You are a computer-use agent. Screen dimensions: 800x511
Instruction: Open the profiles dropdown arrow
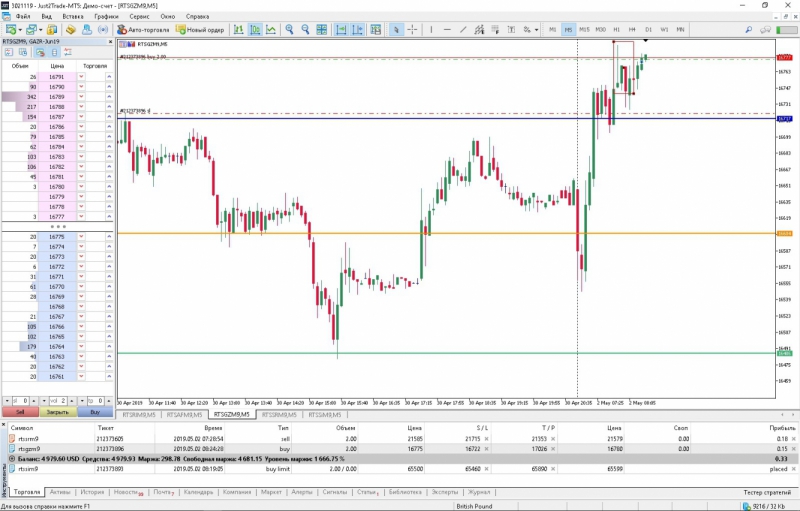(x=40, y=30)
